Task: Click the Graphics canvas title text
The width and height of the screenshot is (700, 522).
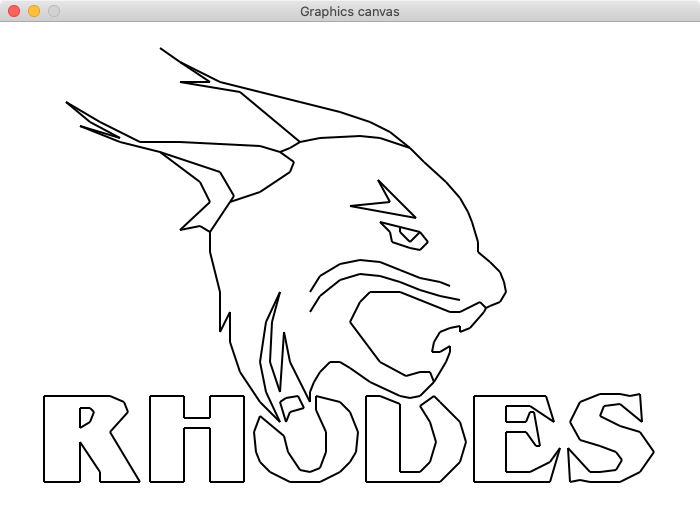Action: point(350,12)
